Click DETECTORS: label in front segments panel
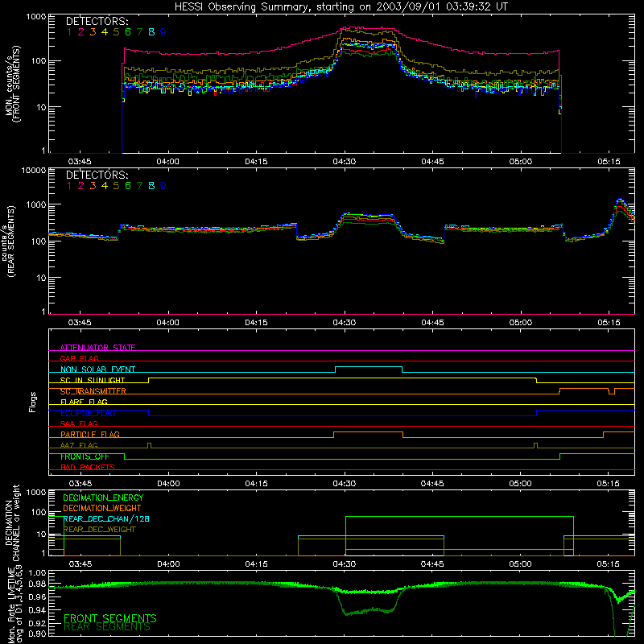The height and width of the screenshot is (644, 644). [97, 21]
